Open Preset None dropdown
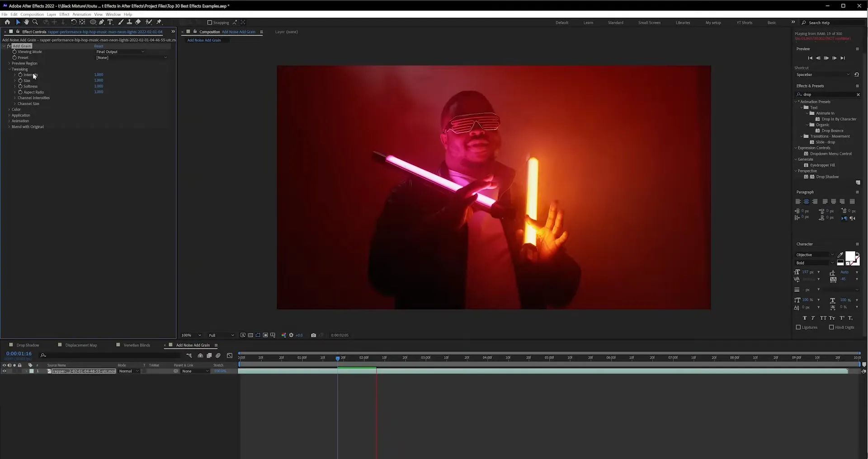The image size is (868, 459). pyautogui.click(x=132, y=58)
